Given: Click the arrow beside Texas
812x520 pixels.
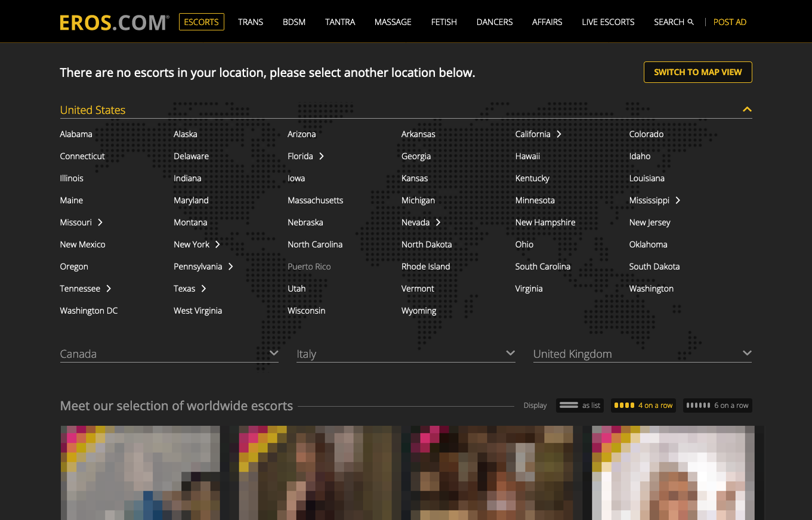Looking at the screenshot, I should pos(203,289).
